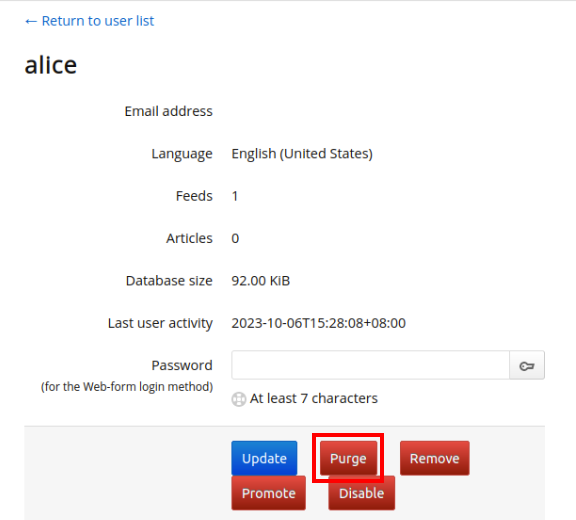The width and height of the screenshot is (576, 520).
Task: Select the "alice" username heading
Action: coord(51,65)
